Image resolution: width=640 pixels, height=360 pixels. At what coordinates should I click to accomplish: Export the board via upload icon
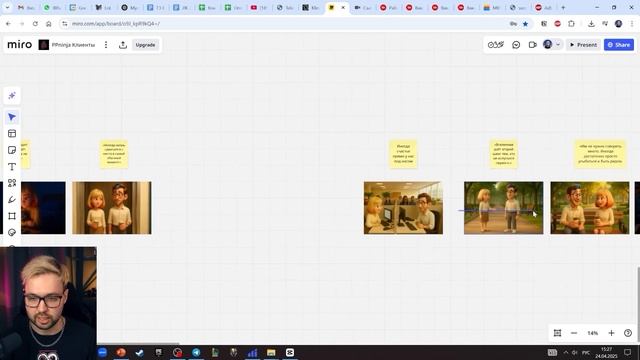[123, 45]
